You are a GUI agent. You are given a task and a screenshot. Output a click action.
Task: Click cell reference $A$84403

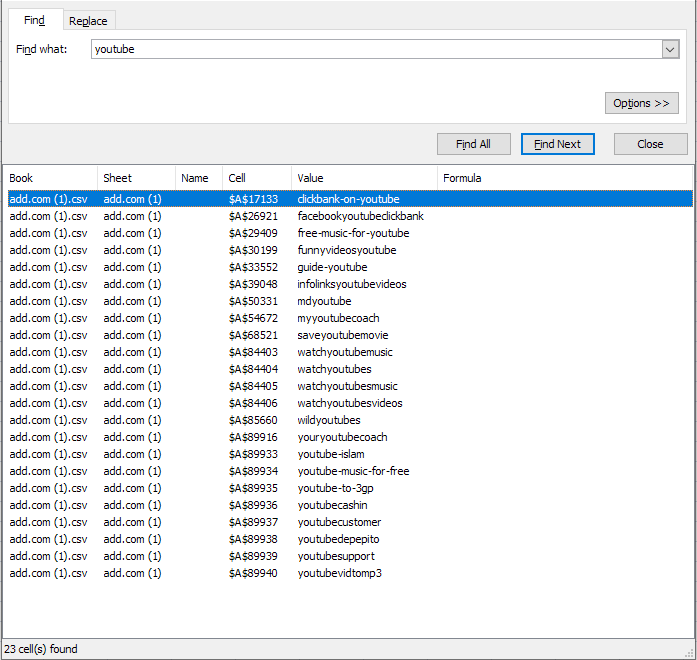253,352
